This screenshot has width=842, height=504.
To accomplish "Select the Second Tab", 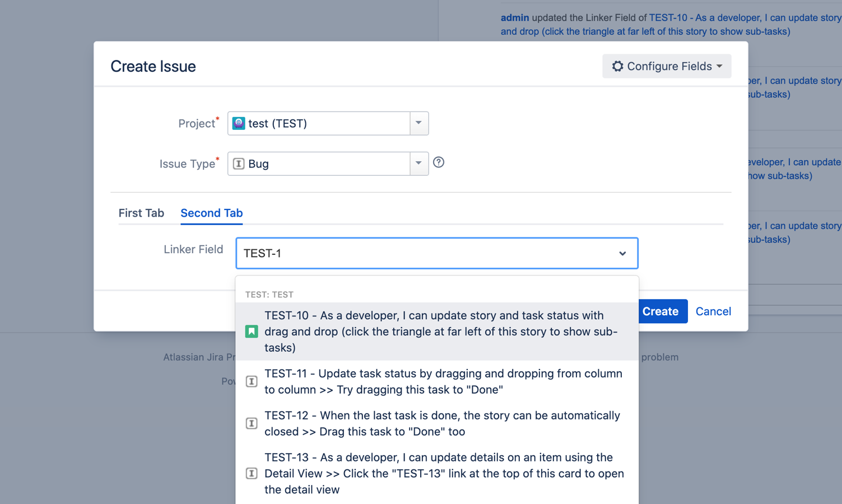I will [x=211, y=213].
